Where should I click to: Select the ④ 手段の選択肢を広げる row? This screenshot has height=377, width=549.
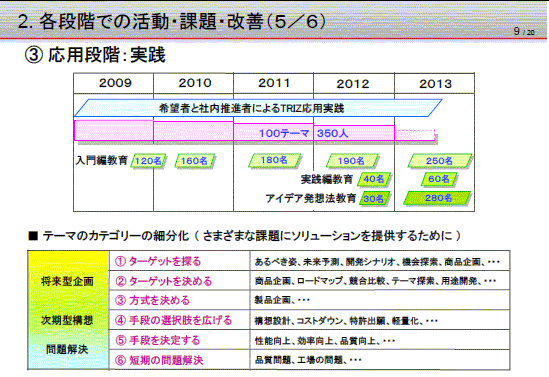coord(310,320)
